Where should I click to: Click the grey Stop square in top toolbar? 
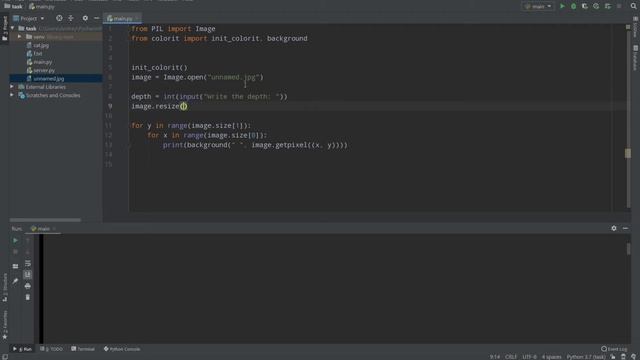pyautogui.click(x=619, y=6)
